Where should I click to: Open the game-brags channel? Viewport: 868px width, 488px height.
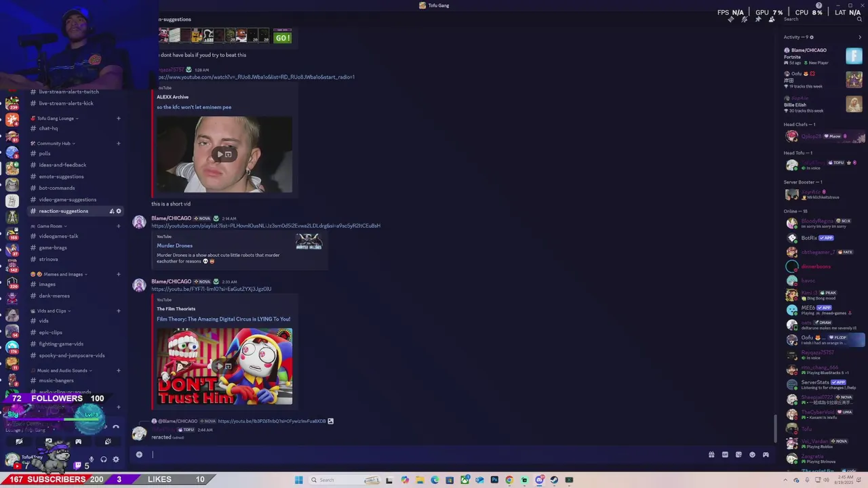click(x=53, y=247)
